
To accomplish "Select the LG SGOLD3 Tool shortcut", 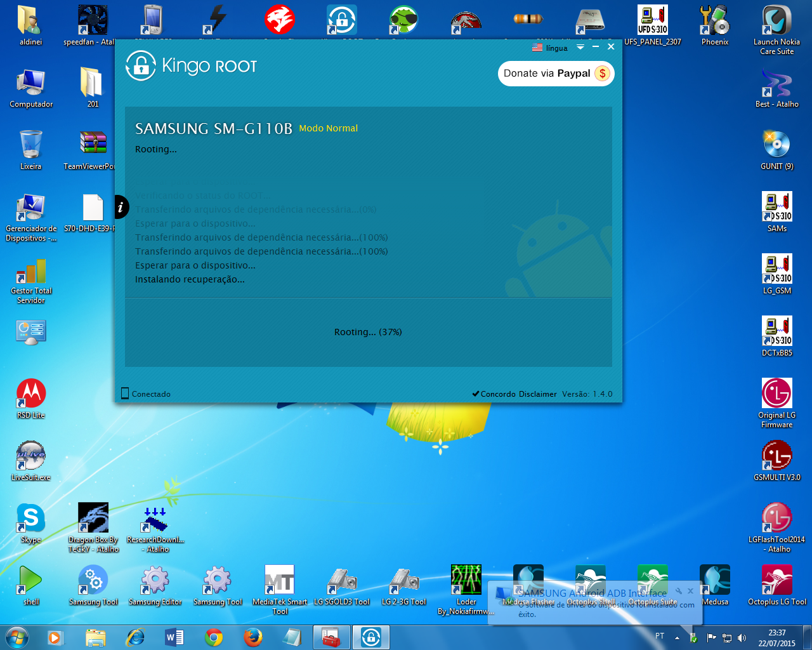I will (342, 585).
